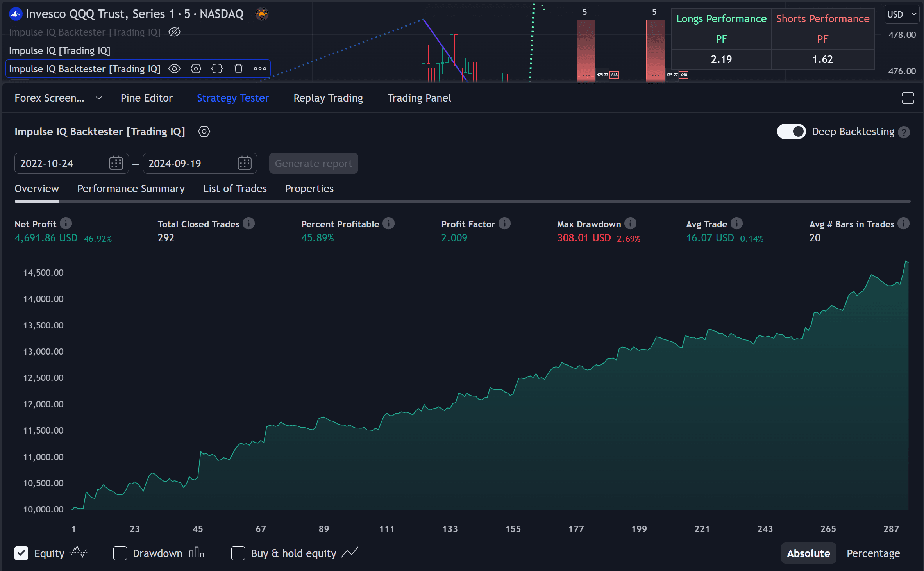The width and height of the screenshot is (924, 571).
Task: Click Longs Performance table header
Action: coord(721,19)
